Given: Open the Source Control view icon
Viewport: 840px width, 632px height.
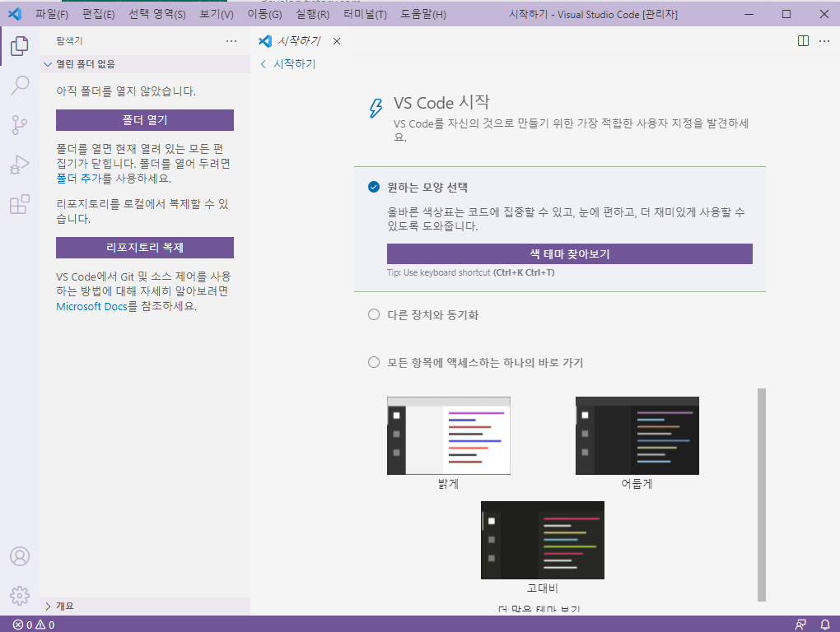Looking at the screenshot, I should click(19, 125).
